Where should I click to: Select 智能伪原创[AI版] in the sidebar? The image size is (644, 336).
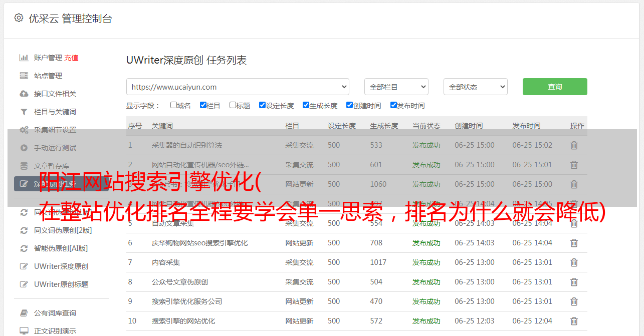point(61,248)
